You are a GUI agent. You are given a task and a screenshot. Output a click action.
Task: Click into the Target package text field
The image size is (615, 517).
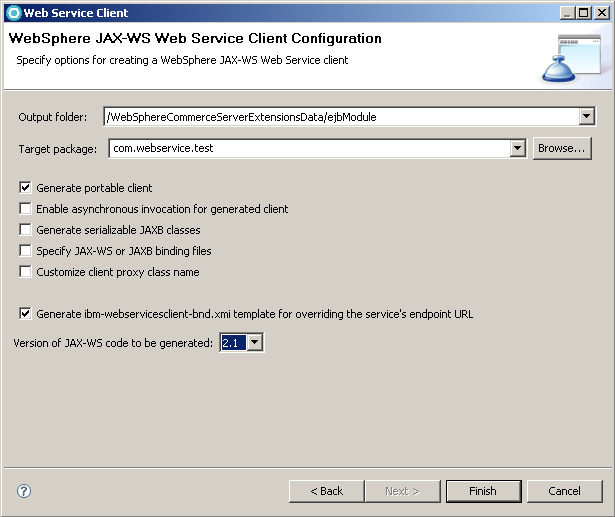pyautogui.click(x=308, y=149)
